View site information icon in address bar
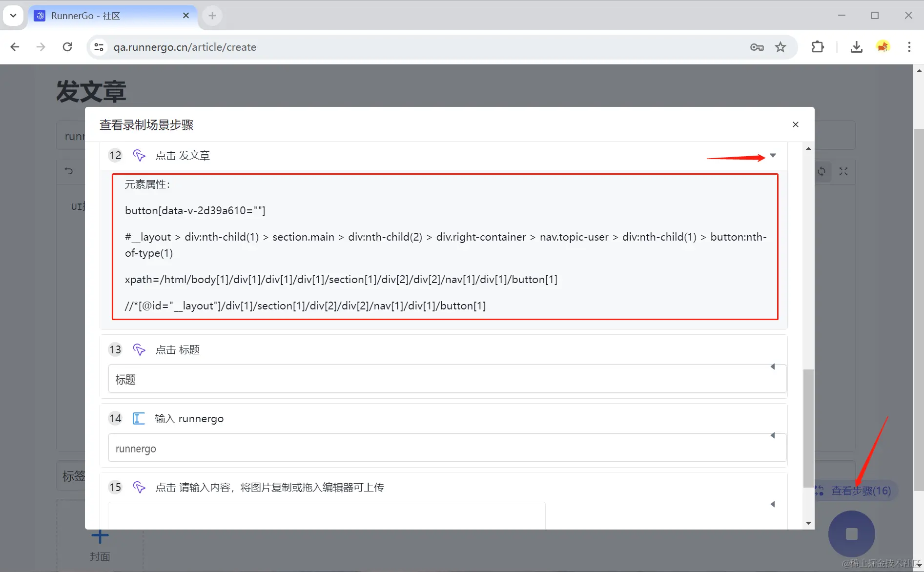Image resolution: width=924 pixels, height=572 pixels. tap(99, 47)
